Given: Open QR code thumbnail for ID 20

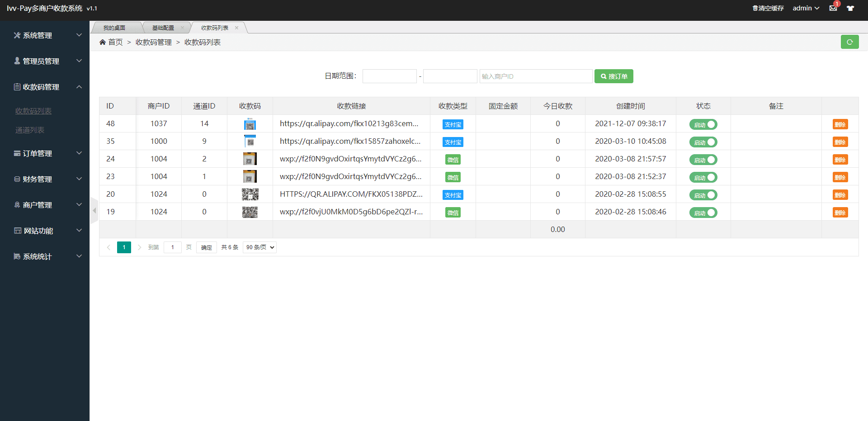Looking at the screenshot, I should pos(250,194).
